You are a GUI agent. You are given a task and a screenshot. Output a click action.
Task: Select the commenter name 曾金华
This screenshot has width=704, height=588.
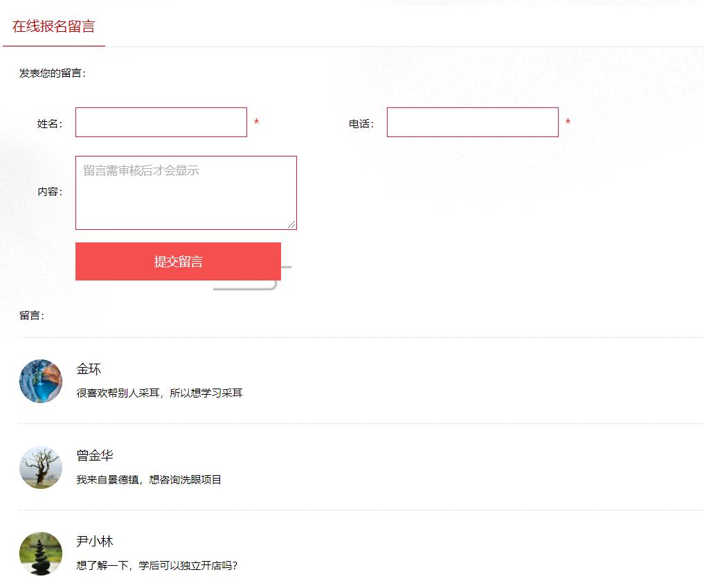[95, 456]
